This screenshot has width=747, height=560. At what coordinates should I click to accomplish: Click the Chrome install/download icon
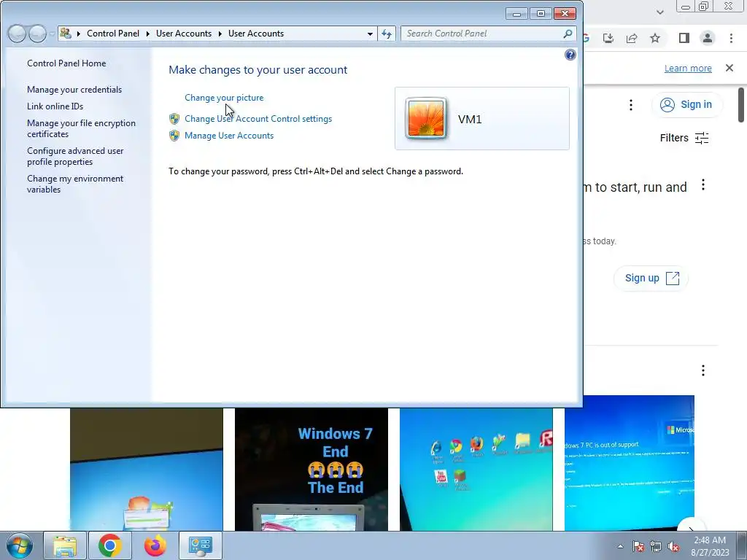coord(608,38)
